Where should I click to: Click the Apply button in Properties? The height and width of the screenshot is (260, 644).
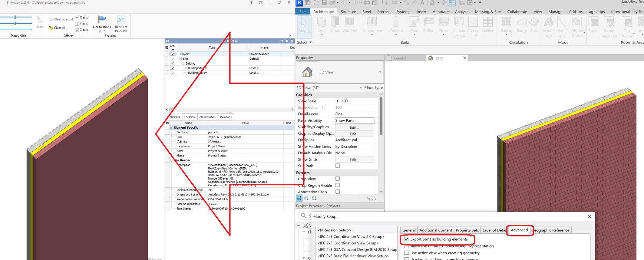click(x=371, y=198)
